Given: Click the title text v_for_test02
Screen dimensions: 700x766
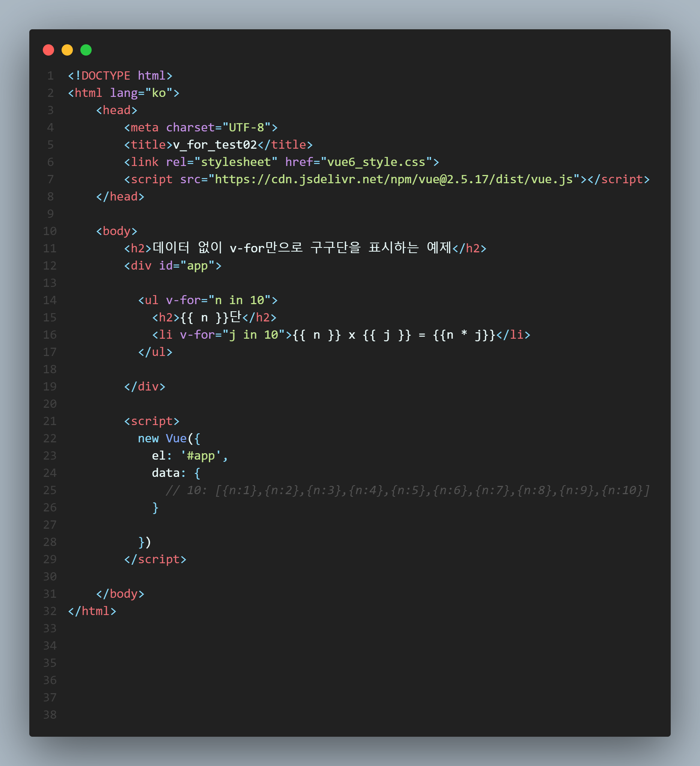Looking at the screenshot, I should (x=215, y=145).
